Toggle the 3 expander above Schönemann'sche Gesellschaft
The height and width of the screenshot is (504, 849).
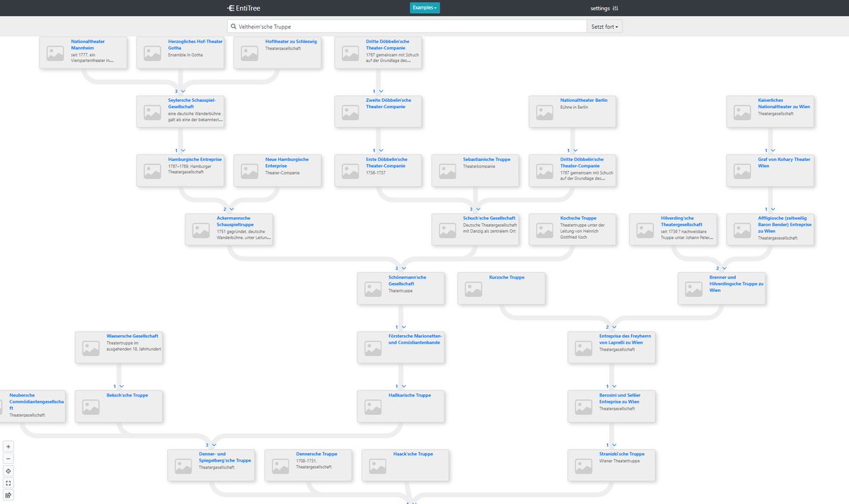[x=400, y=268]
